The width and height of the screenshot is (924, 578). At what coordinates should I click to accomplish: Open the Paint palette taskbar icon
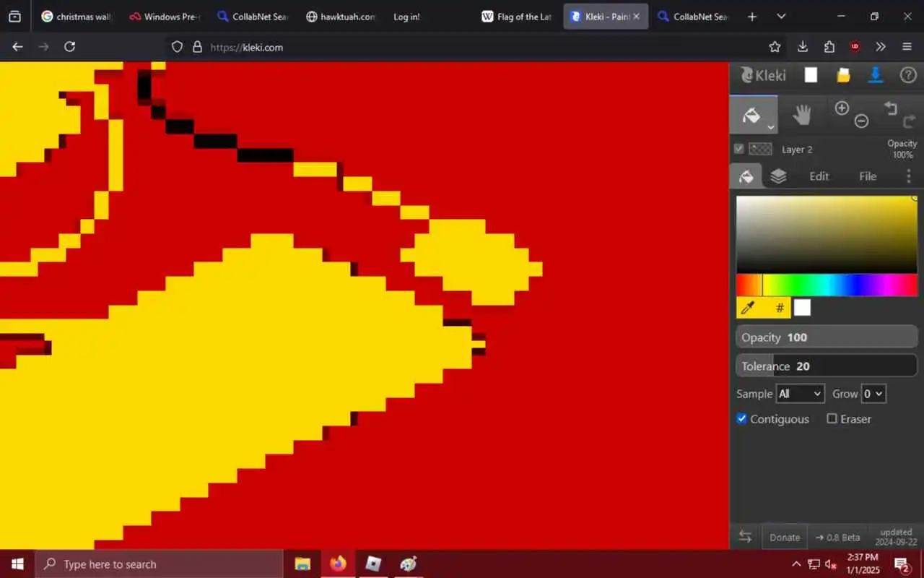(x=409, y=564)
